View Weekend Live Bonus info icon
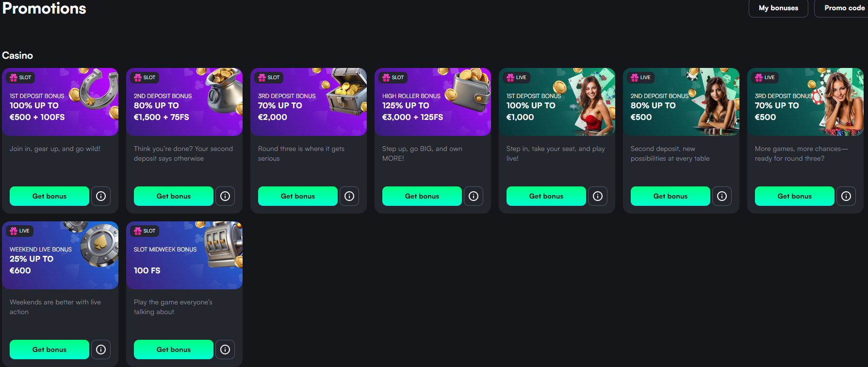 [x=101, y=350]
